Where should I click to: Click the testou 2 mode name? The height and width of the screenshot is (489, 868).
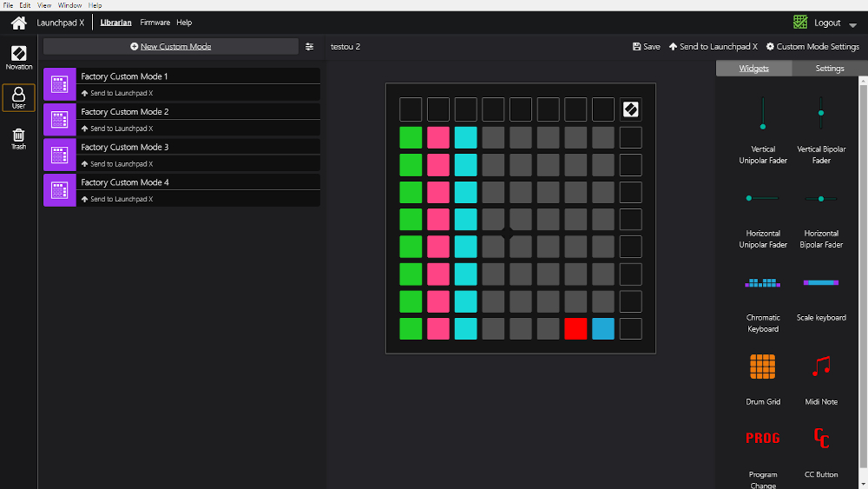345,47
